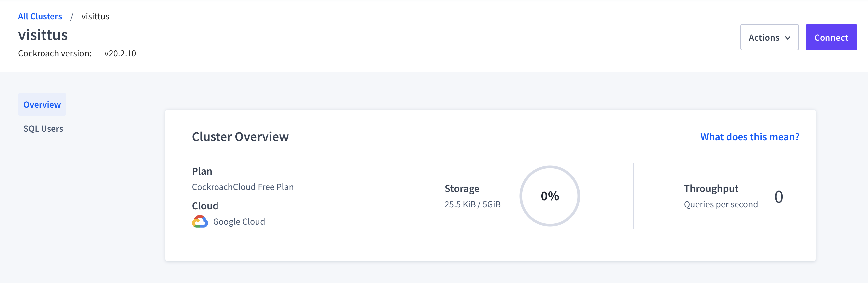Open the 'What does this mean?' link

(x=749, y=137)
